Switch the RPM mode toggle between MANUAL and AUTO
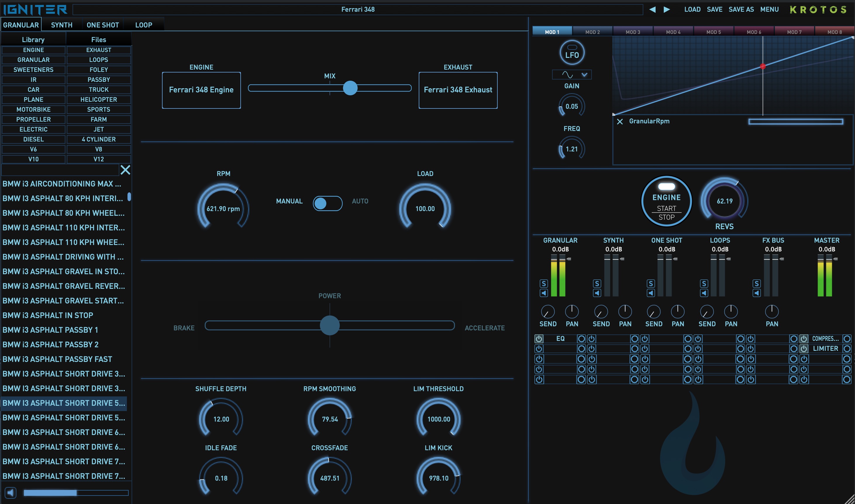Screen dimensions: 855x504 tap(327, 203)
